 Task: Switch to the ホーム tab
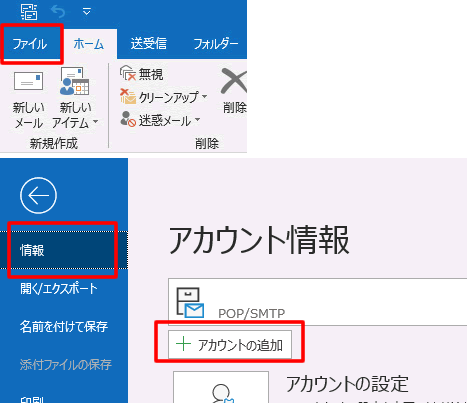tap(89, 44)
